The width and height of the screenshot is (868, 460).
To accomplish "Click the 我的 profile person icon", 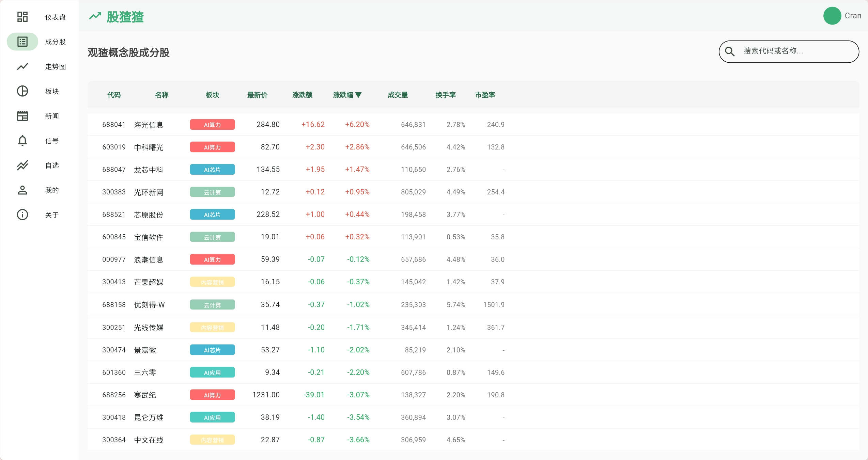I will (x=22, y=190).
